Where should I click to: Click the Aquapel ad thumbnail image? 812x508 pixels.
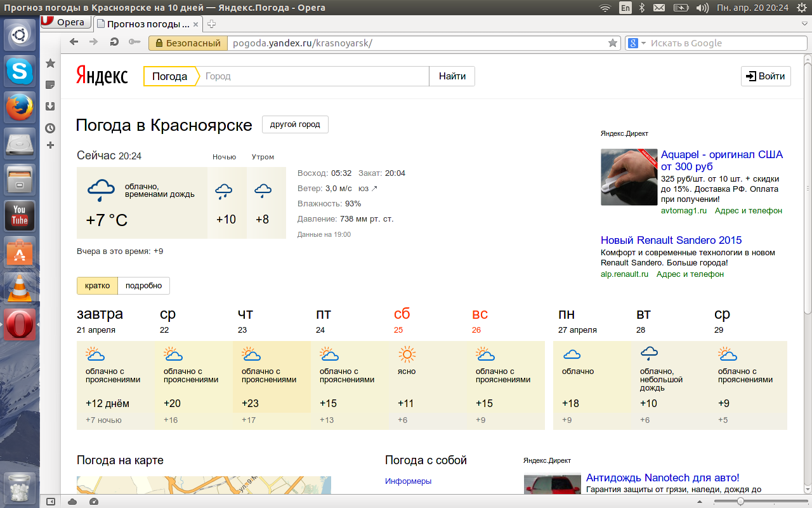tap(629, 177)
